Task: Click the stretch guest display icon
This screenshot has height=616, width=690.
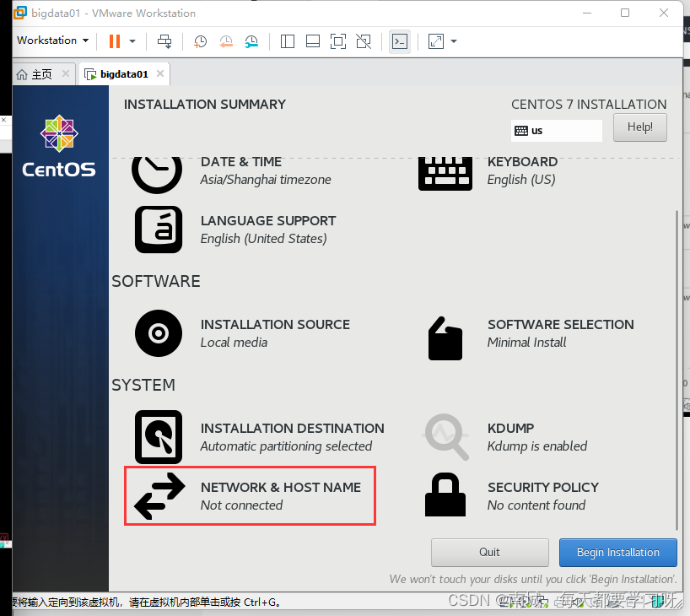Action: pos(435,41)
